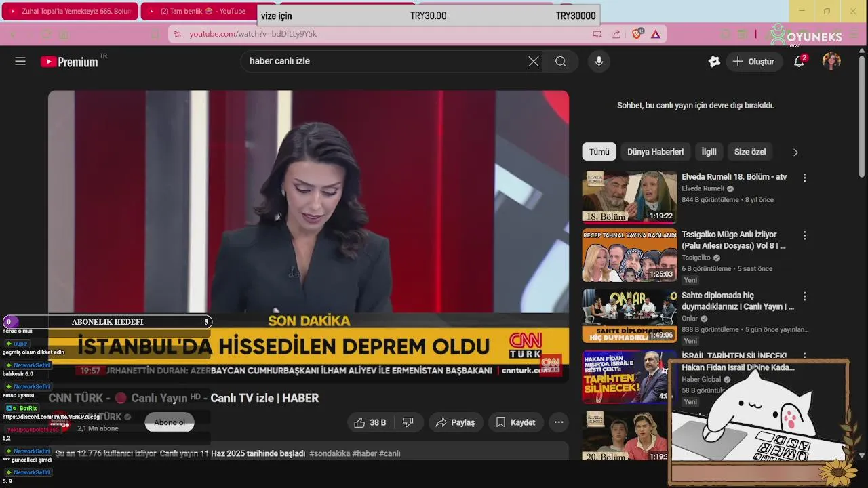
Task: Click the cast icon in the address bar
Action: (x=597, y=34)
